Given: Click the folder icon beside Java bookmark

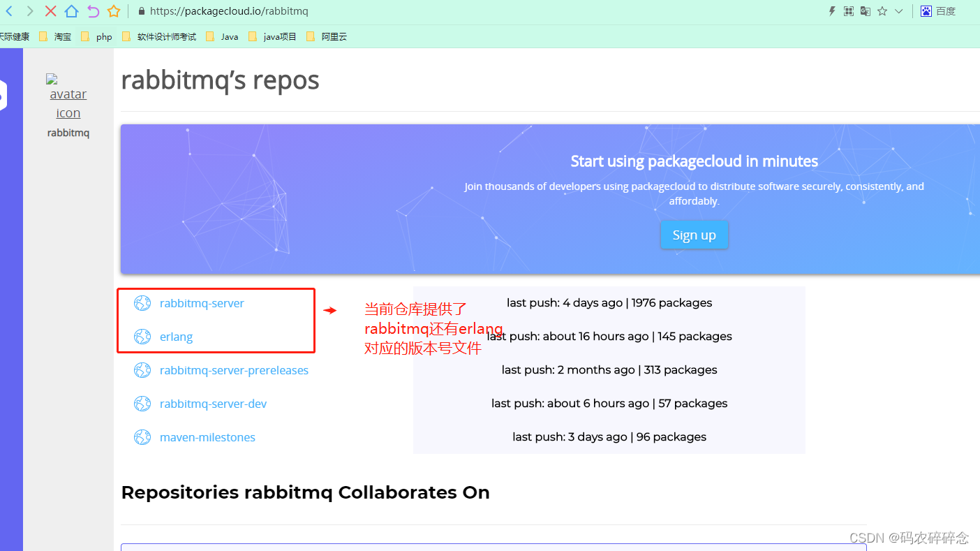Looking at the screenshot, I should [210, 36].
